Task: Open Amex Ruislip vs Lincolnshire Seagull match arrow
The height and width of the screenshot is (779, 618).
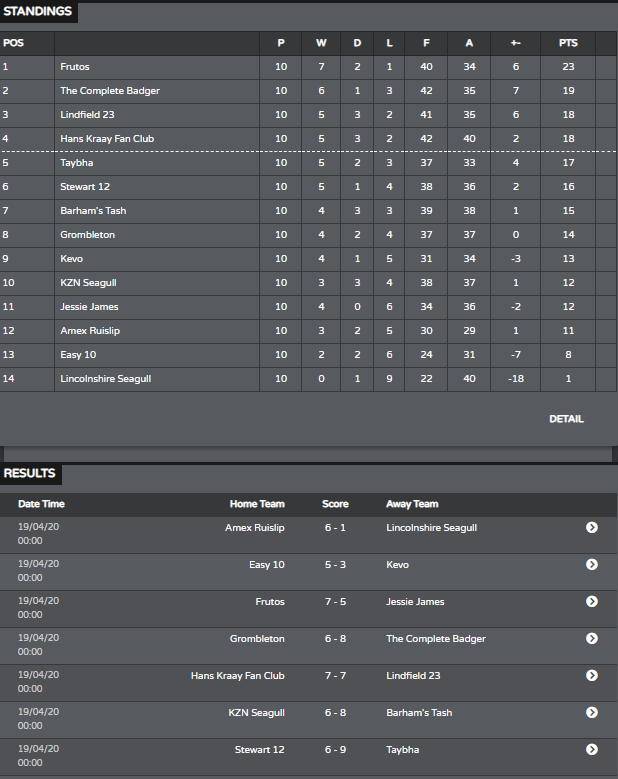Action: tap(592, 528)
